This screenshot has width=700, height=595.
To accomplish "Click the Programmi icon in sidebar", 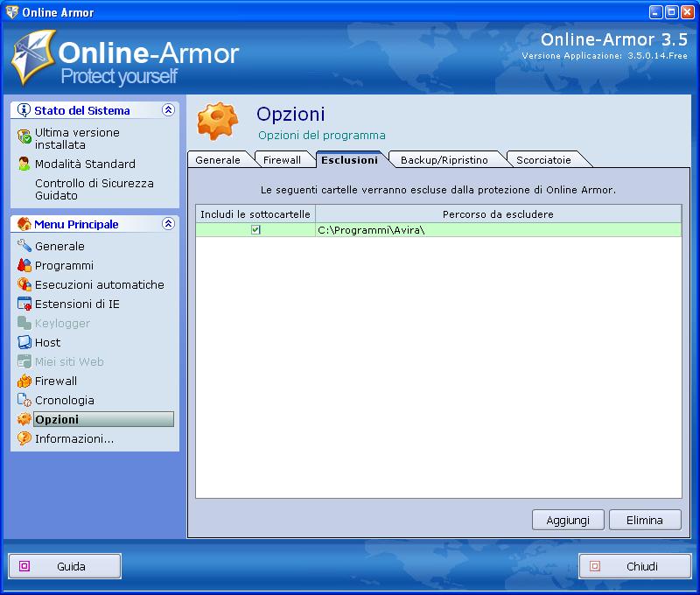I will click(x=24, y=265).
